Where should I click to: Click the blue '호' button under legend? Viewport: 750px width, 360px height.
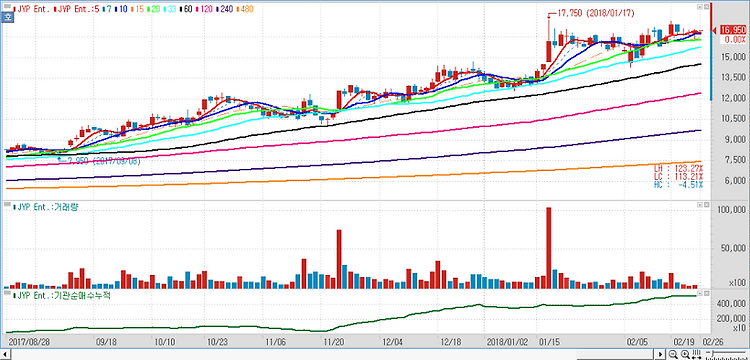coord(8,18)
